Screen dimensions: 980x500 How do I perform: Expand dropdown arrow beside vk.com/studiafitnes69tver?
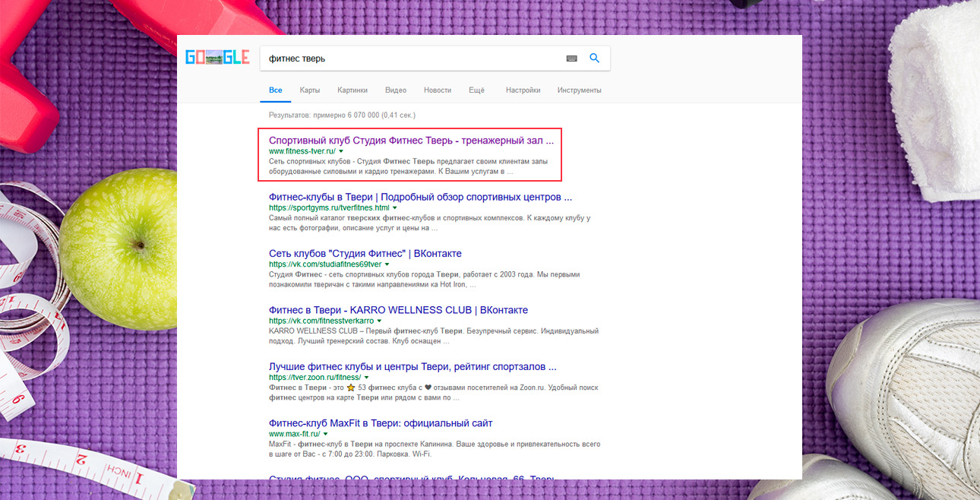click(x=387, y=264)
